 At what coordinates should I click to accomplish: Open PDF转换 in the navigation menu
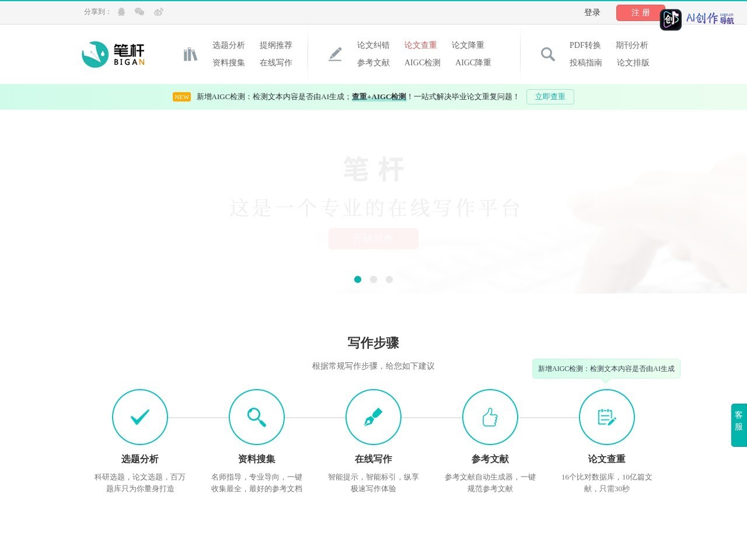[585, 45]
